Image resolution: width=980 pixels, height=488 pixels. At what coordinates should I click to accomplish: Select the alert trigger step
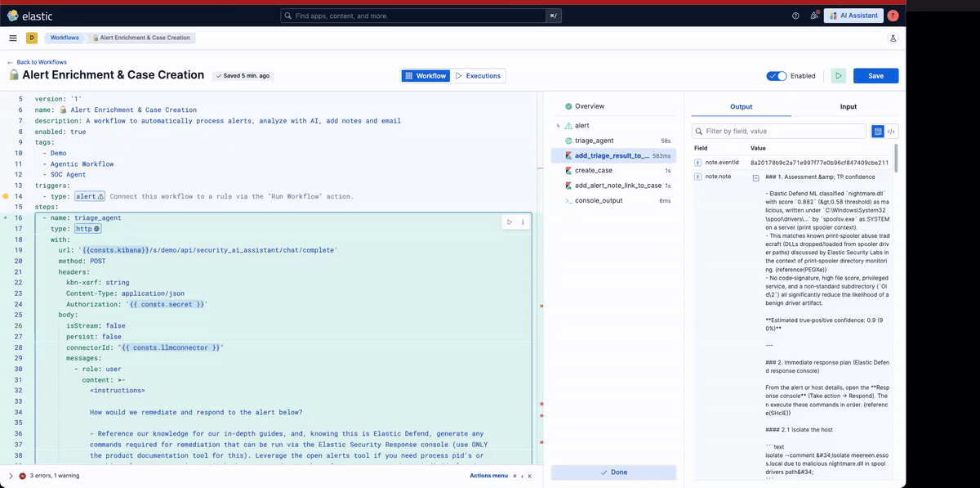[x=613, y=126]
